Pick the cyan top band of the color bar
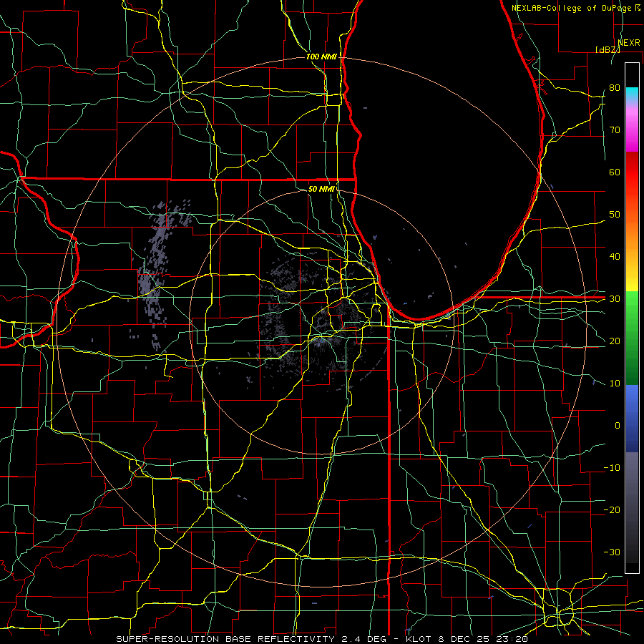This screenshot has width=644, height=644. tap(632, 94)
